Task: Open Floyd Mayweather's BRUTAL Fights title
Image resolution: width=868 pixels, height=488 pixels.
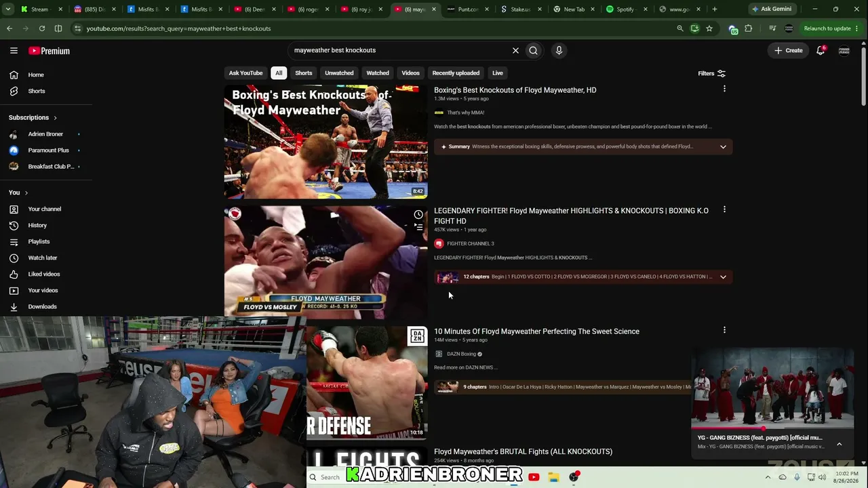Action: point(523,451)
